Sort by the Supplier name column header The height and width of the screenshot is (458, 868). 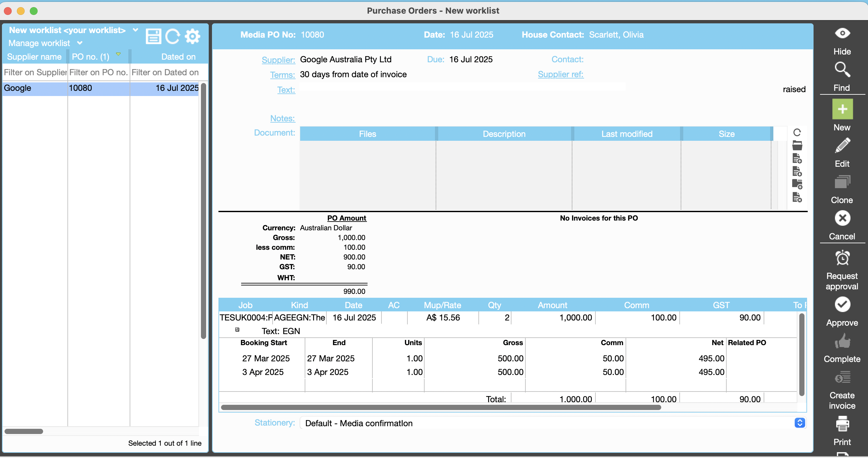click(34, 57)
